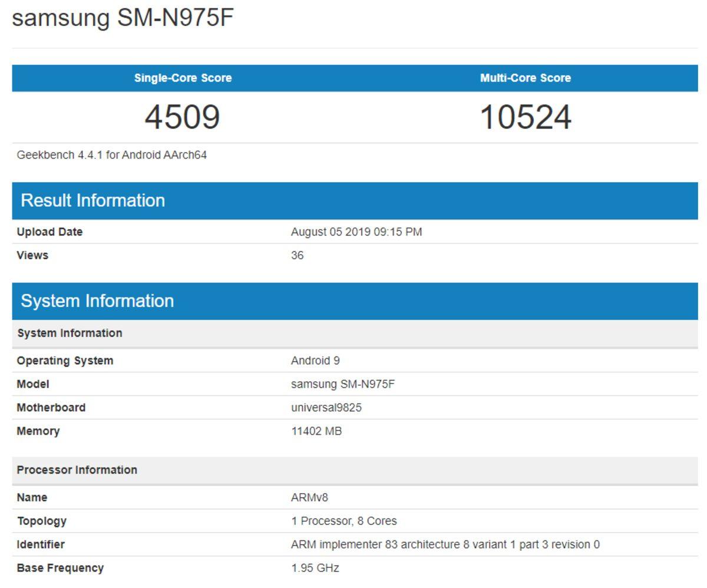Click the upload date August 05 2019
707x588 pixels.
(356, 232)
